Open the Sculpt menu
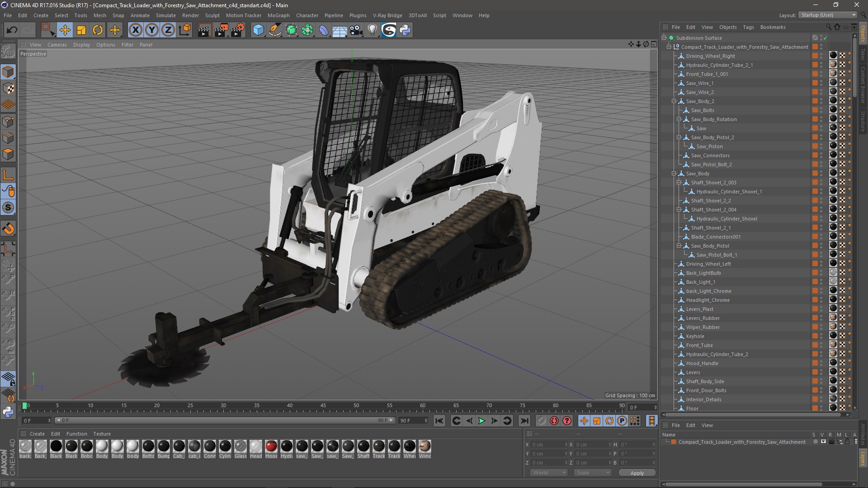This screenshot has width=868, height=488. coord(212,15)
